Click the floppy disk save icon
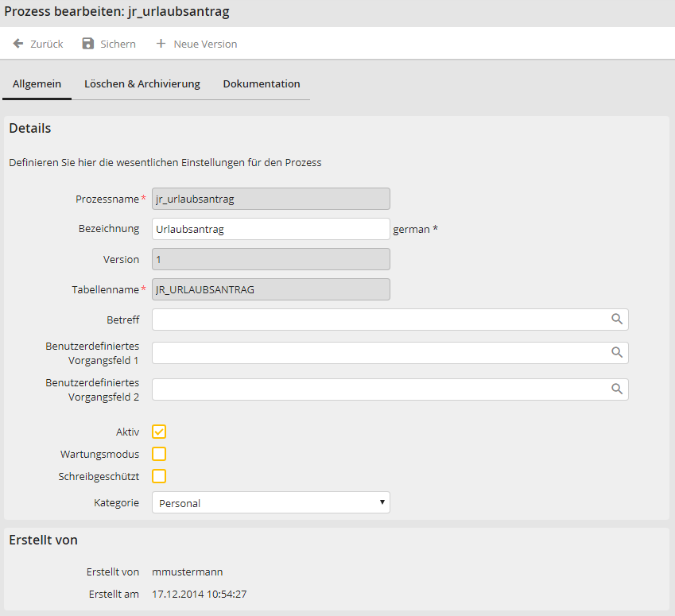This screenshot has height=616, width=675. (88, 44)
